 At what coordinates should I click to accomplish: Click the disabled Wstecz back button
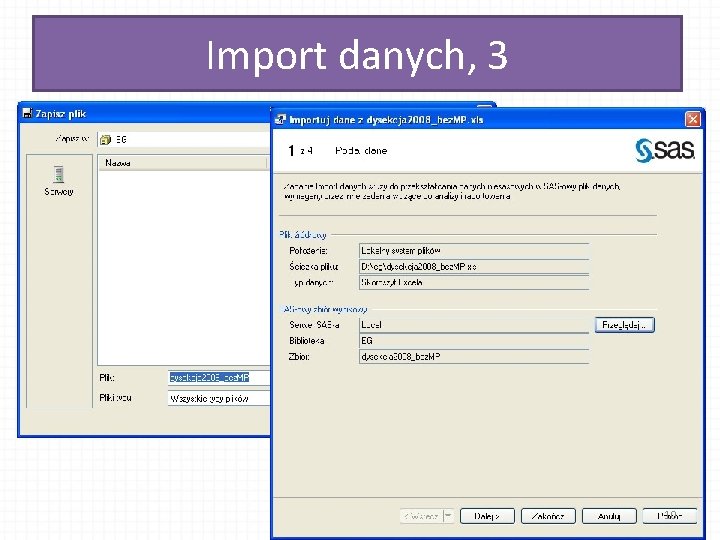(x=421, y=516)
